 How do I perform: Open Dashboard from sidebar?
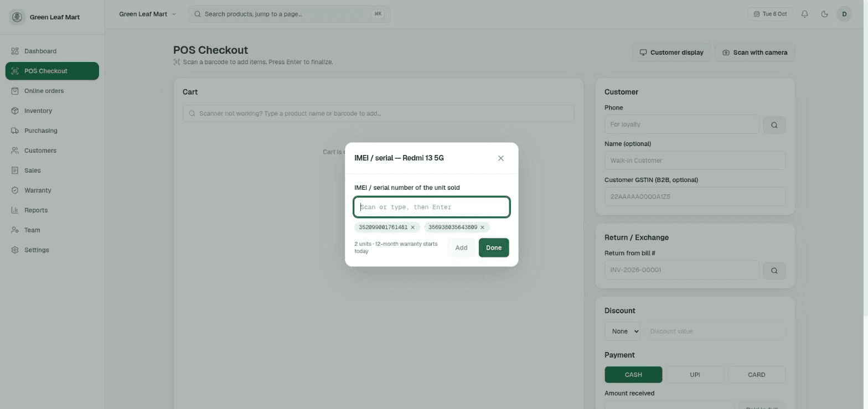(x=52, y=51)
